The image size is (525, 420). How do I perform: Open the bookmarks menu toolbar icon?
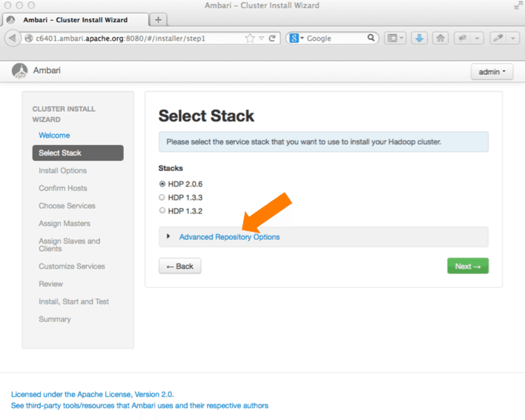point(395,38)
